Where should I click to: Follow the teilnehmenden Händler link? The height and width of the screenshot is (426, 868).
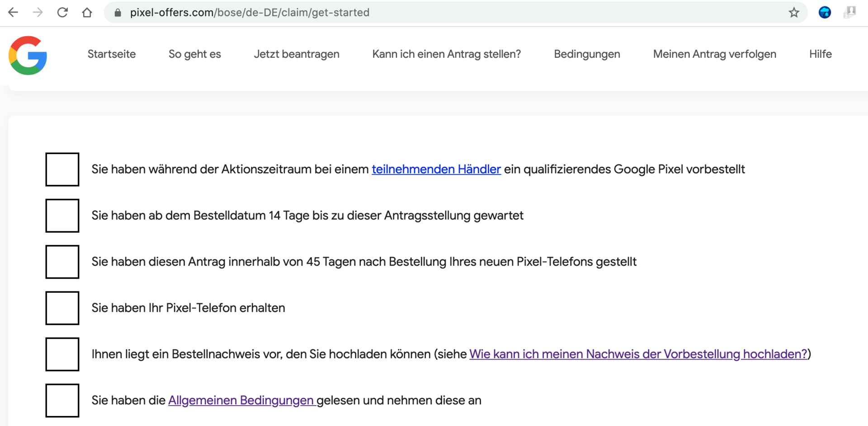[436, 169]
